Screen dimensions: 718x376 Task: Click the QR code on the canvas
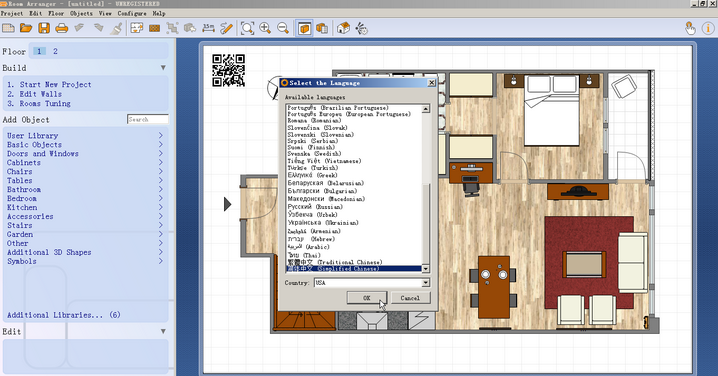tap(228, 70)
